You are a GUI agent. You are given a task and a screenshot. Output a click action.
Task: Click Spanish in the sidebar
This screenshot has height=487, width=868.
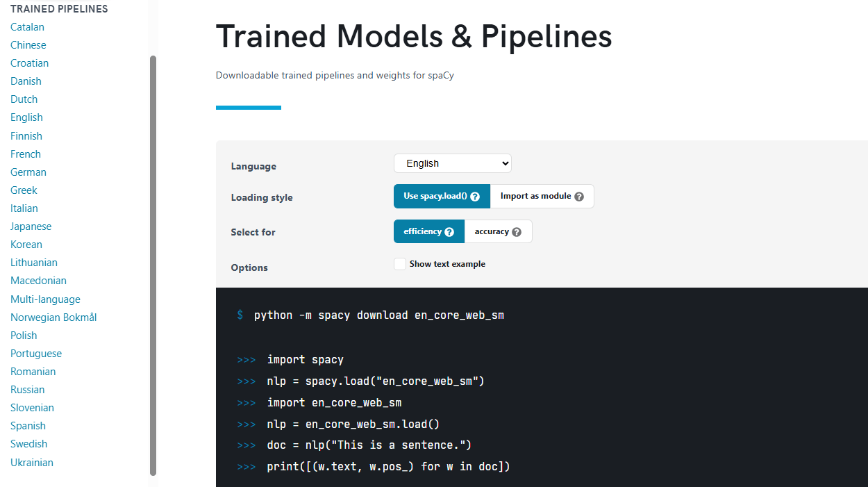point(28,426)
